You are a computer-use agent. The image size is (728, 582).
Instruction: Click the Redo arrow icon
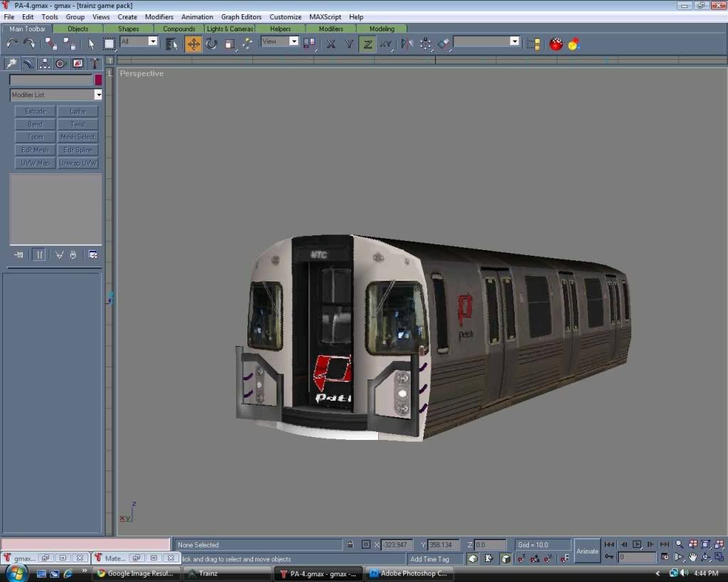tap(29, 44)
